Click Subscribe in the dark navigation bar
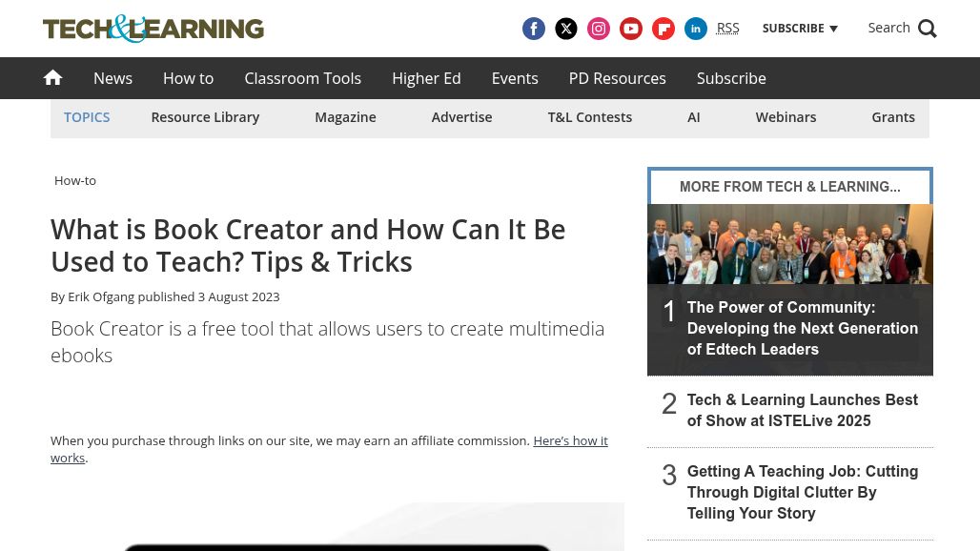Screen dimensions: 980x551 731,78
